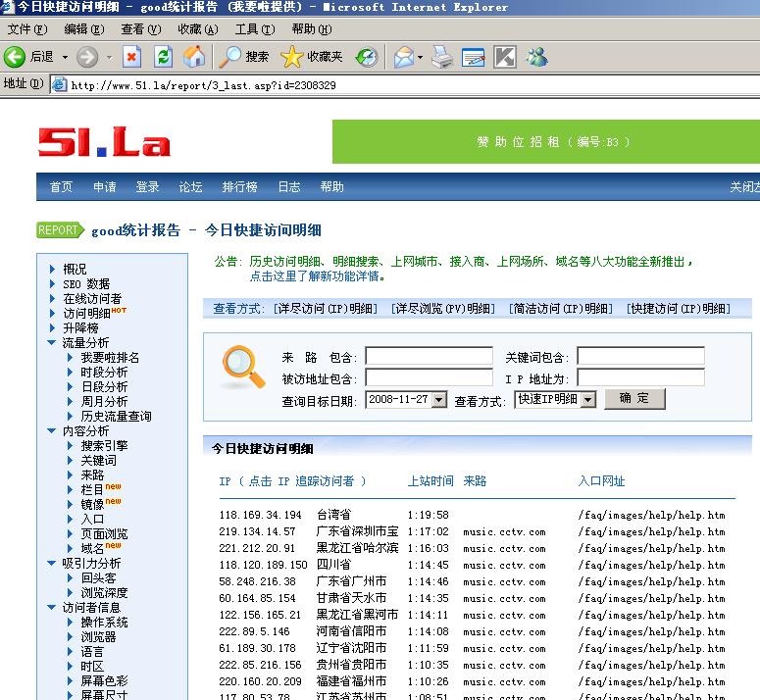The width and height of the screenshot is (760, 700).
Task: Click 点击这里了解新功能详情 announcement link
Action: coord(317,276)
